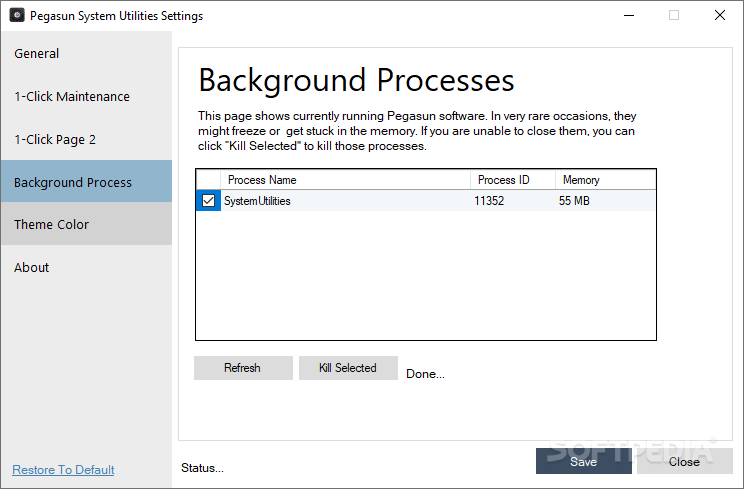
Task: Select the Background Process tab
Action: (x=86, y=182)
